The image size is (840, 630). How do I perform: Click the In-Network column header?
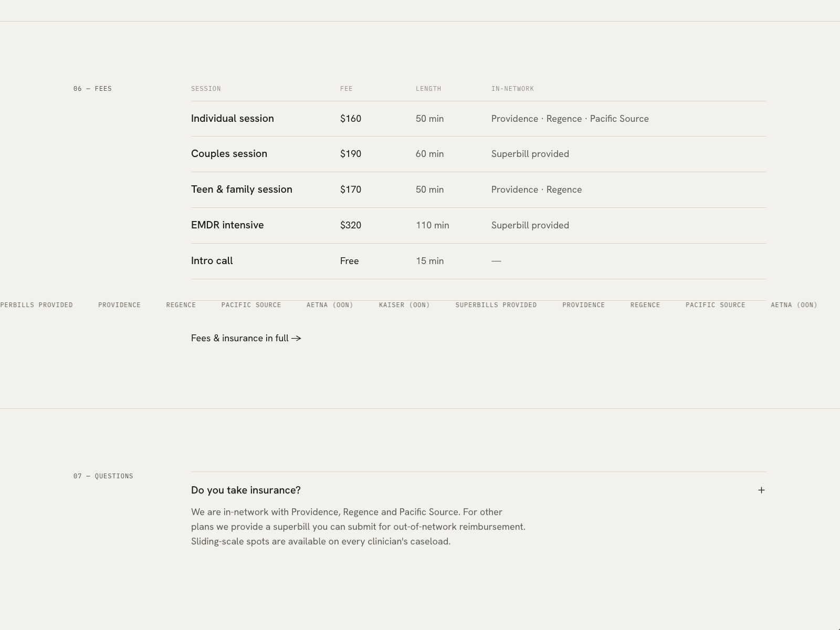pos(512,89)
